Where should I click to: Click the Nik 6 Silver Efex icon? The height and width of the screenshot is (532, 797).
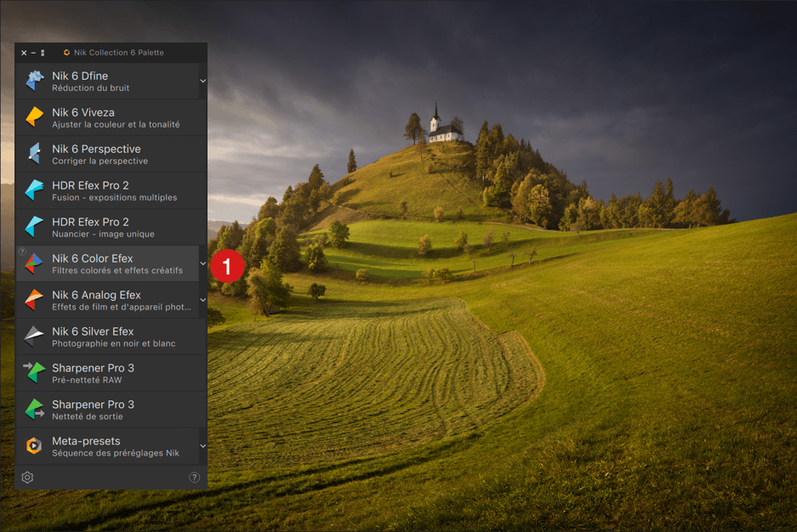point(34,337)
